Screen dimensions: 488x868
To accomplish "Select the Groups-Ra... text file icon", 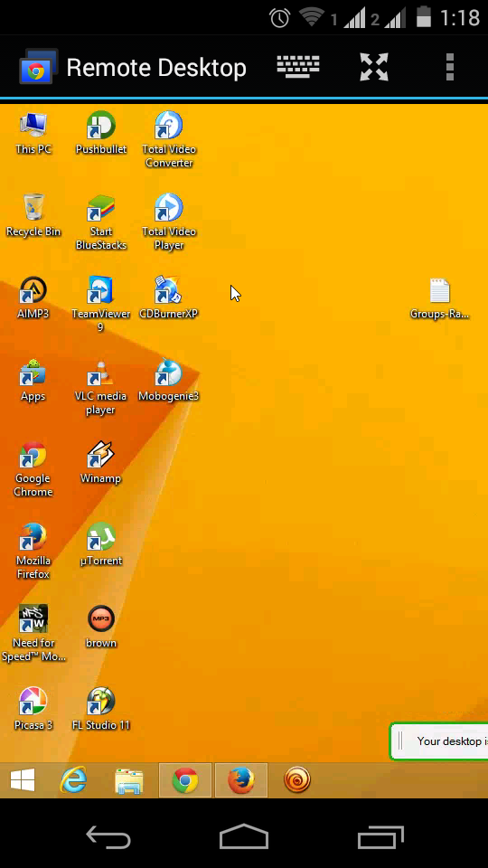I will tap(440, 299).
